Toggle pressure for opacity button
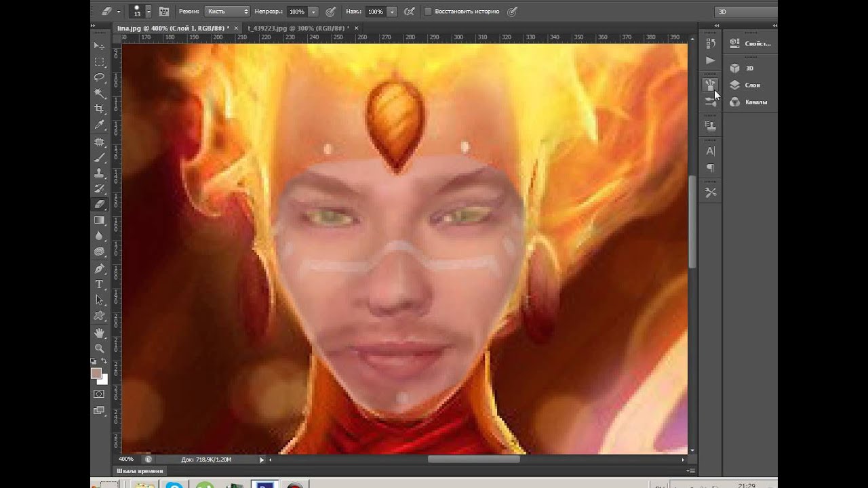Screen dimensions: 868x488 [x=330, y=12]
